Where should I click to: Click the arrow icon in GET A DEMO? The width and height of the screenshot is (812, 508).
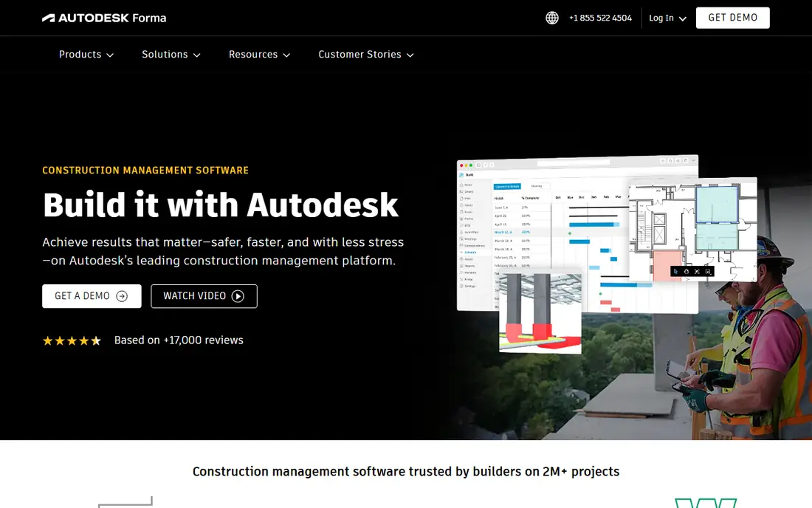(x=122, y=296)
